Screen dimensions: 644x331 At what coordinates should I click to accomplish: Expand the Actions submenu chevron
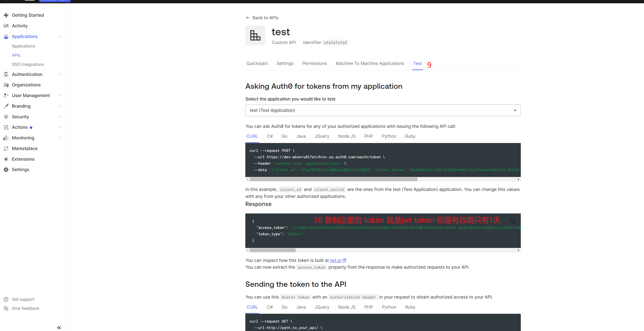point(60,127)
